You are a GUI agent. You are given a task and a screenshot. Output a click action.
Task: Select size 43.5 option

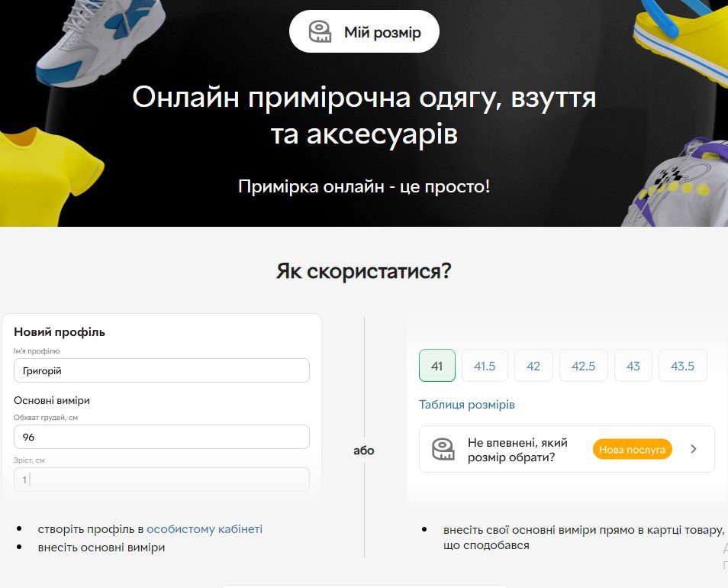[x=682, y=366]
